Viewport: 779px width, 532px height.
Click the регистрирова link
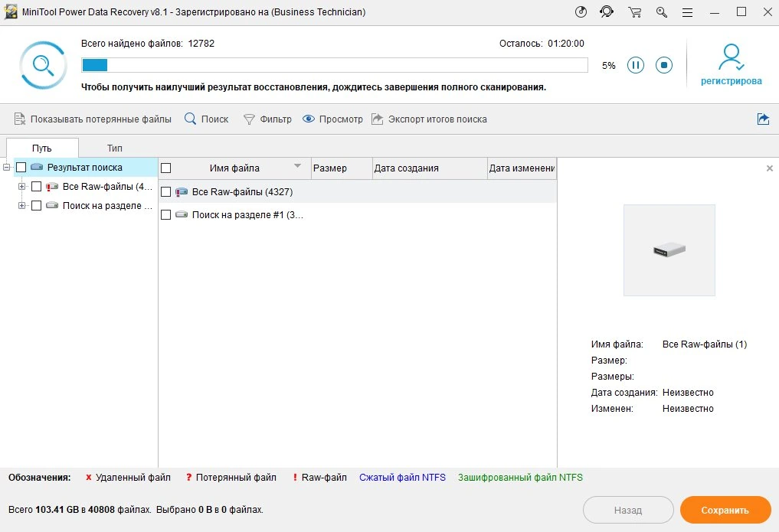(731, 81)
